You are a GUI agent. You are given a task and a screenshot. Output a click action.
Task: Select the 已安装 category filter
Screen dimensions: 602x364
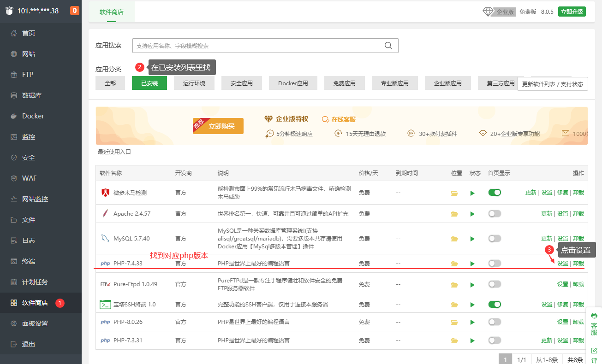pyautogui.click(x=149, y=83)
